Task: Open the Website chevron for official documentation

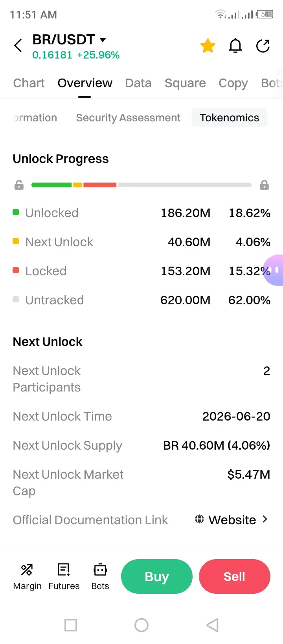Action: pyautogui.click(x=265, y=520)
